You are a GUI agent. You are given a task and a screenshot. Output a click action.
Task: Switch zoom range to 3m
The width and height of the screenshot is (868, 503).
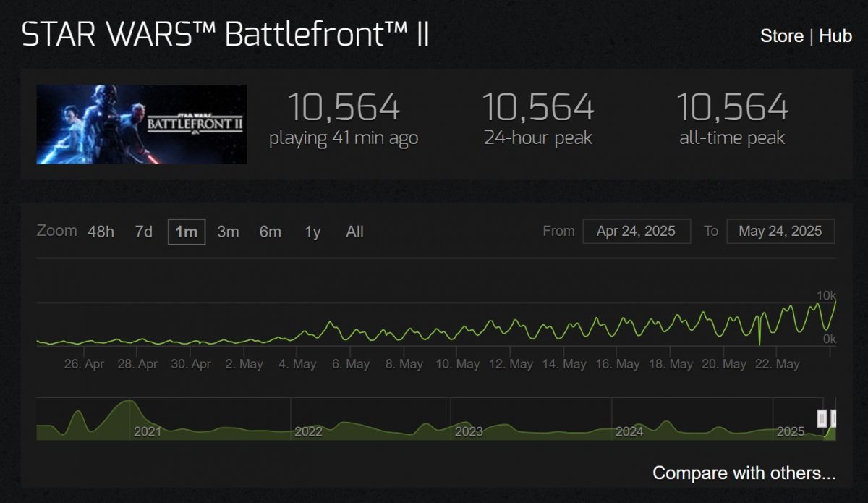(x=228, y=232)
